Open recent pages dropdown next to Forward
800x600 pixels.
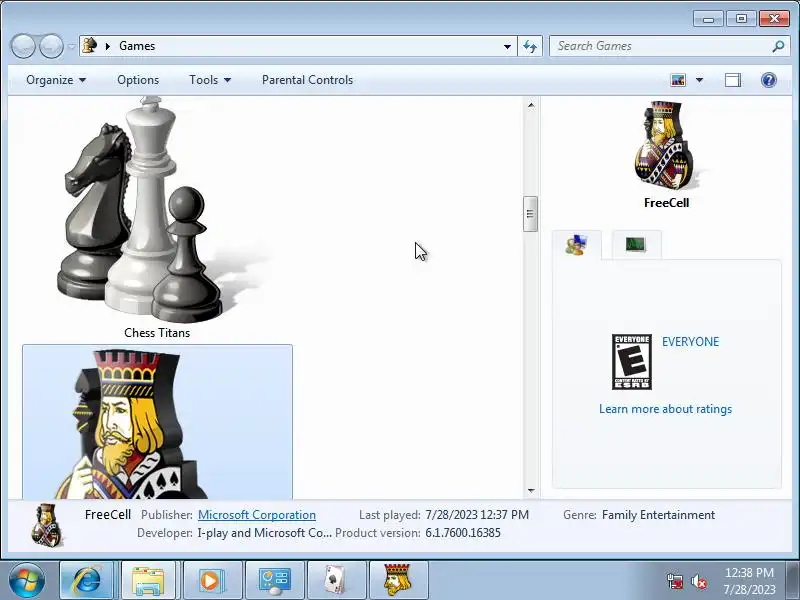71,46
